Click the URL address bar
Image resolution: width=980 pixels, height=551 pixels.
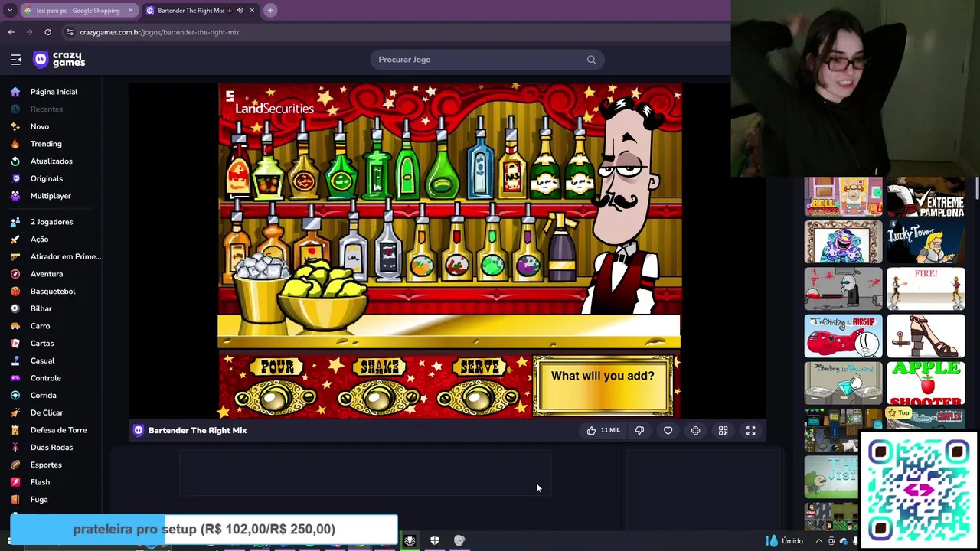coord(394,32)
